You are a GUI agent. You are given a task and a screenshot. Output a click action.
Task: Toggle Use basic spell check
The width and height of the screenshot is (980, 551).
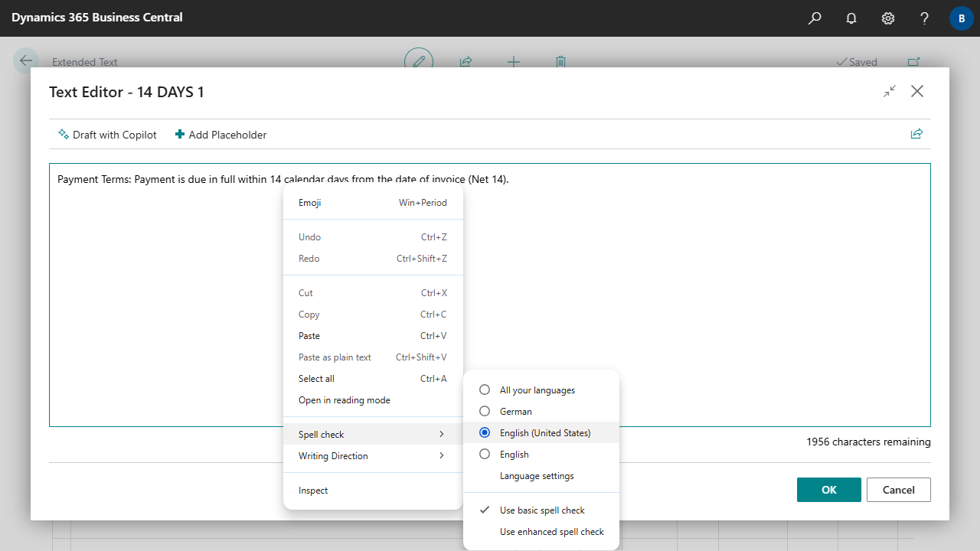pyautogui.click(x=541, y=510)
